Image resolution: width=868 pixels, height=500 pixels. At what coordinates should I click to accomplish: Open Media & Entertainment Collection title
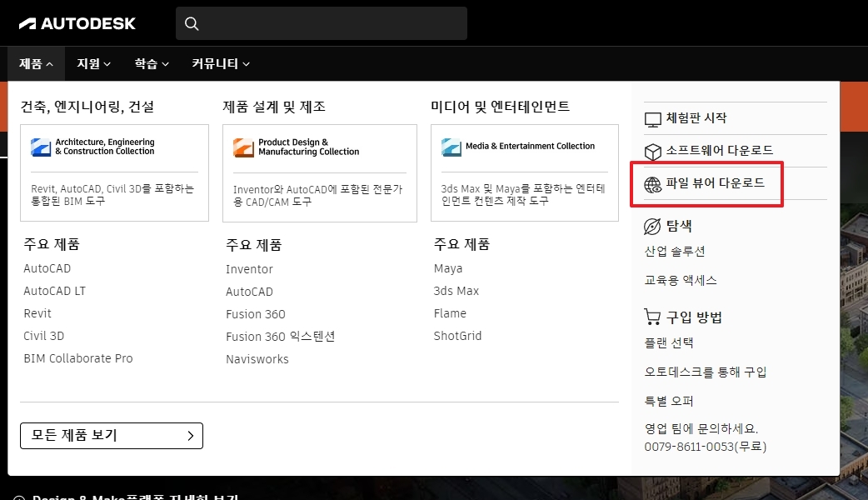point(530,146)
